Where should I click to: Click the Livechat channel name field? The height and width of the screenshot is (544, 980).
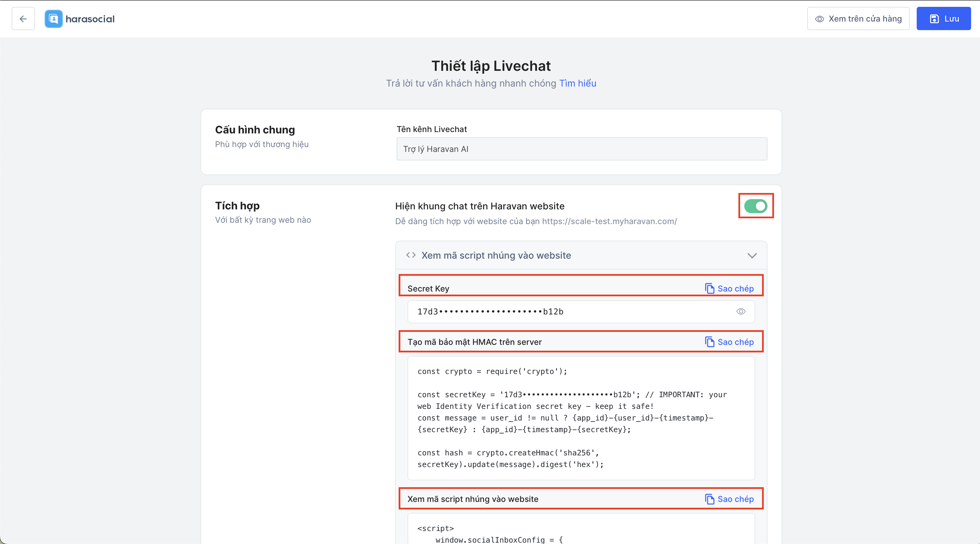pos(581,149)
